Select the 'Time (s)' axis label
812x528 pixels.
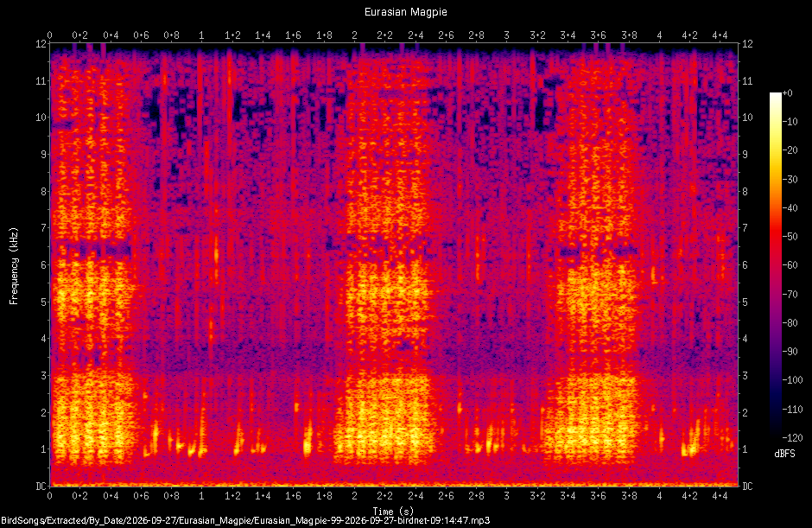click(393, 511)
